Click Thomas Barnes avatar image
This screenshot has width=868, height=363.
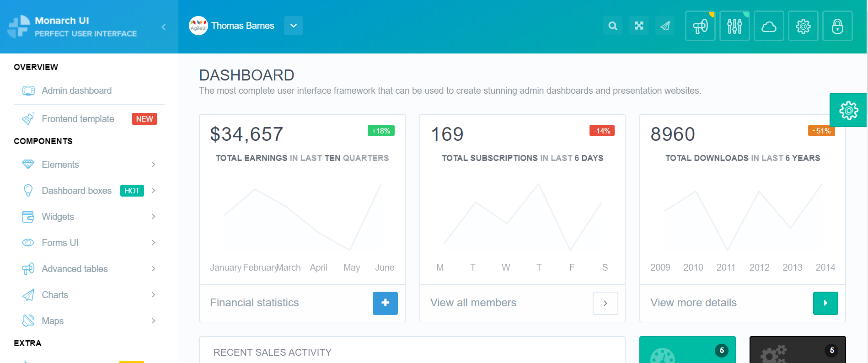(198, 26)
